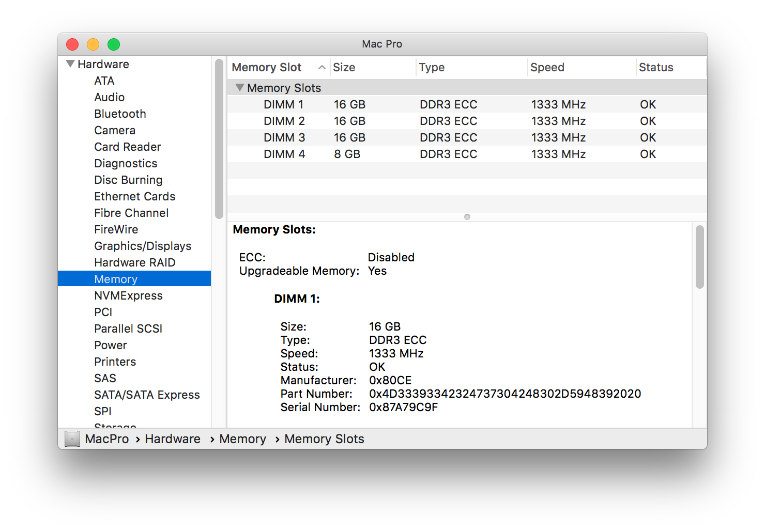Select Hardware RAID entry
The width and height of the screenshot is (765, 532).
click(x=135, y=262)
